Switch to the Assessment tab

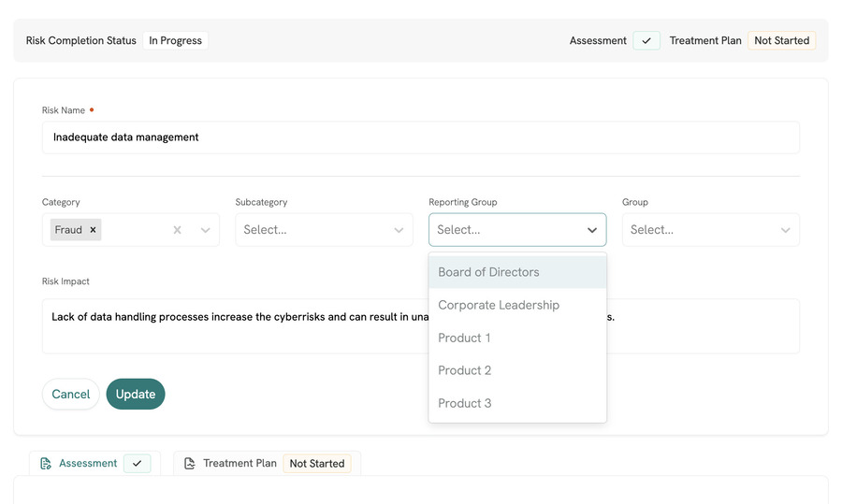pos(88,464)
